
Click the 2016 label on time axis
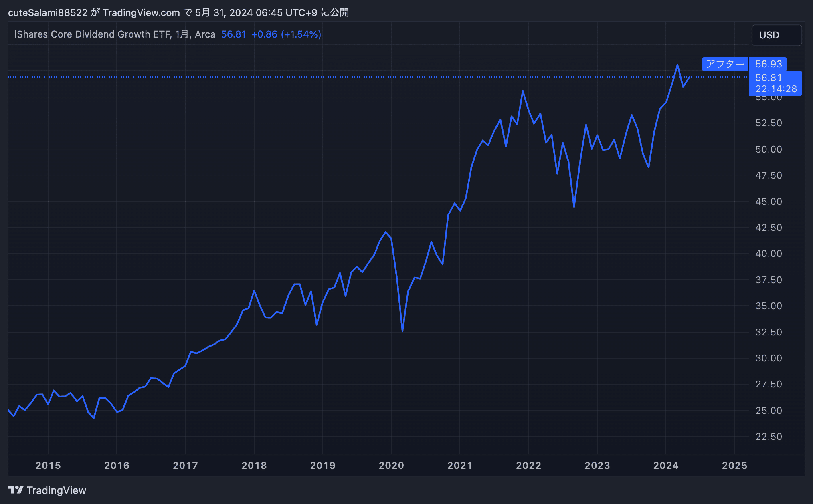117,465
